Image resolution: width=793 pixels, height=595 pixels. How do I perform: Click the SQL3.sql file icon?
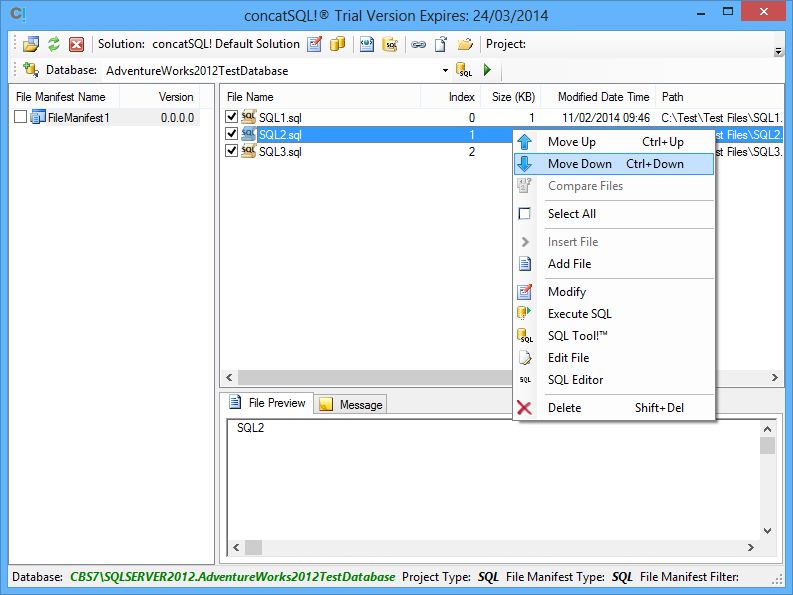point(248,151)
